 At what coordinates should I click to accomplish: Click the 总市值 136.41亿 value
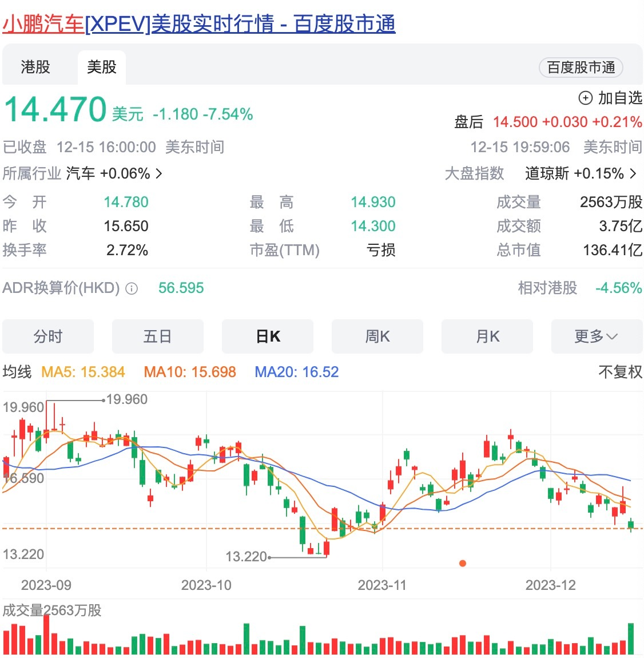point(613,250)
